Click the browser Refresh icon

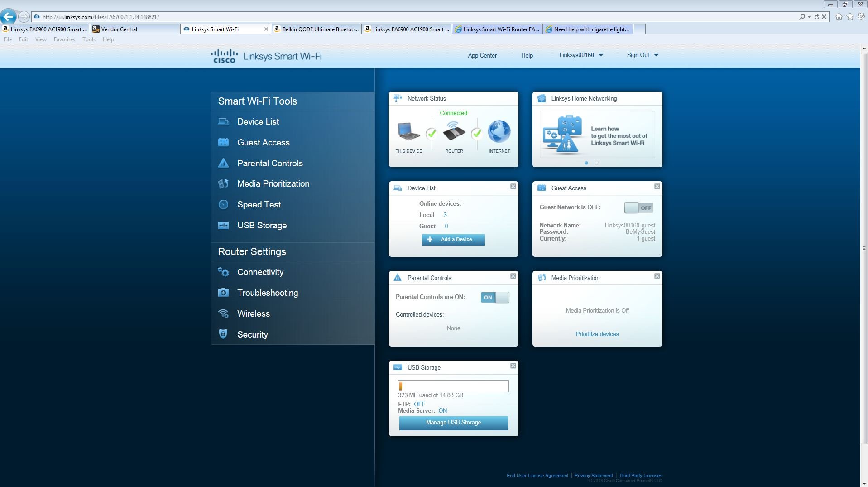coord(816,17)
